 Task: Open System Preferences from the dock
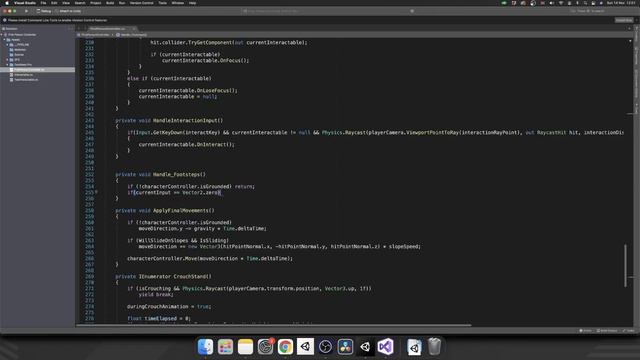265,347
